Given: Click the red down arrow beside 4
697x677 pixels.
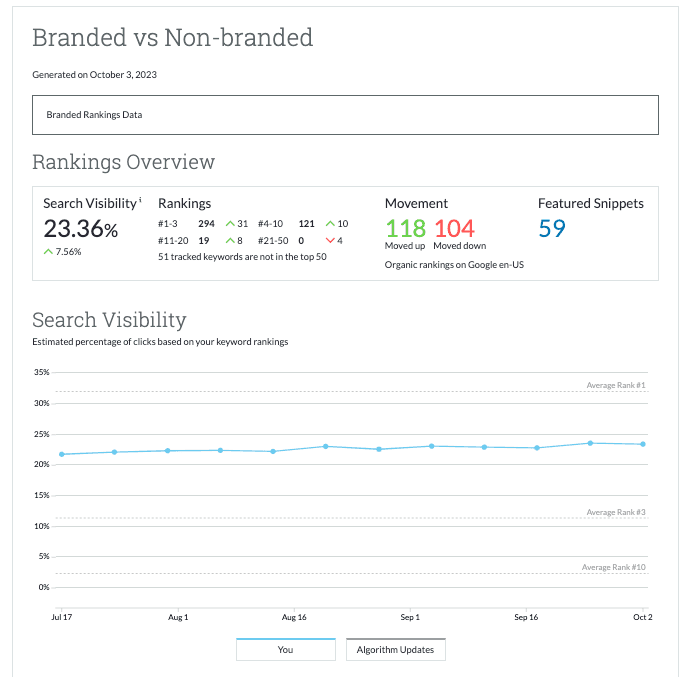Looking at the screenshot, I should (330, 241).
